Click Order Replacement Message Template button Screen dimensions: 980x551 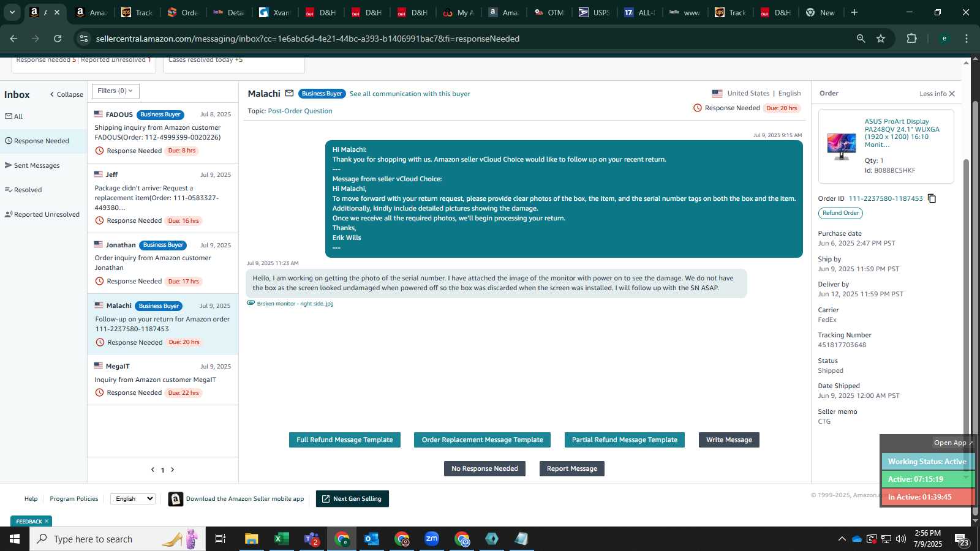pos(483,440)
